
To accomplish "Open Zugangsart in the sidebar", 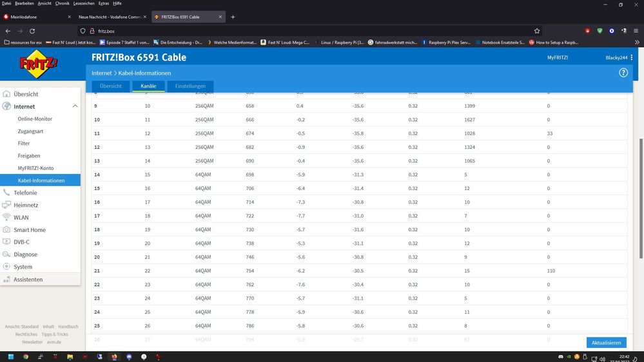I will click(30, 131).
